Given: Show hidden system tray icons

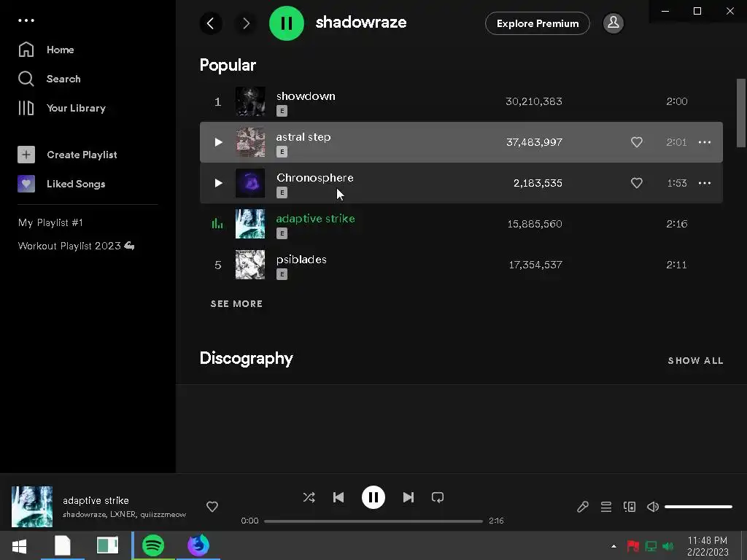Looking at the screenshot, I should 614,546.
